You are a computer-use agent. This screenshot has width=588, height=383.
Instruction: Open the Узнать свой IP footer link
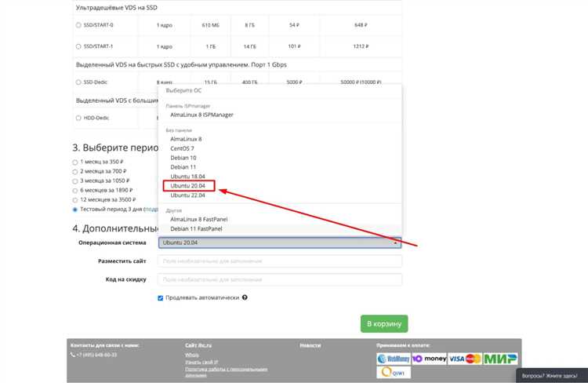click(201, 362)
